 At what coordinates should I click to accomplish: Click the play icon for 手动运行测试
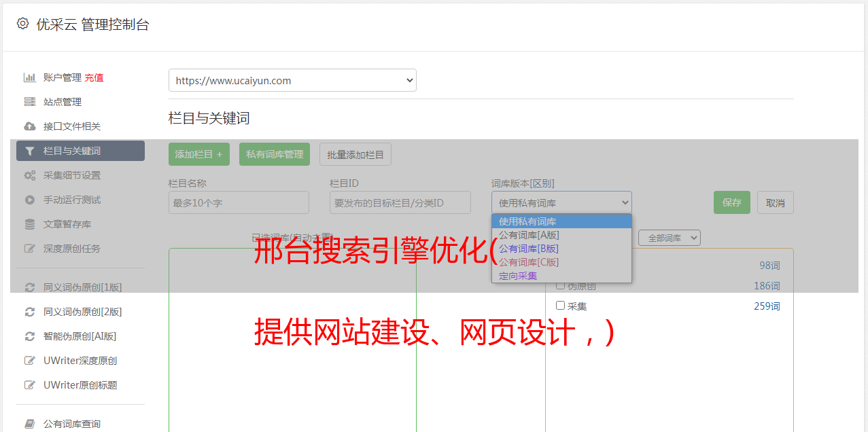click(30, 200)
